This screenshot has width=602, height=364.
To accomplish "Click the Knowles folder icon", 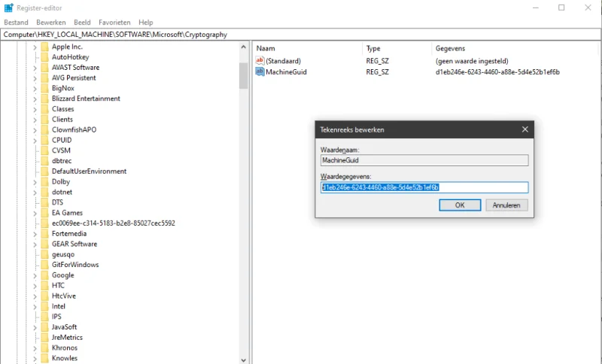I will pyautogui.click(x=45, y=358).
